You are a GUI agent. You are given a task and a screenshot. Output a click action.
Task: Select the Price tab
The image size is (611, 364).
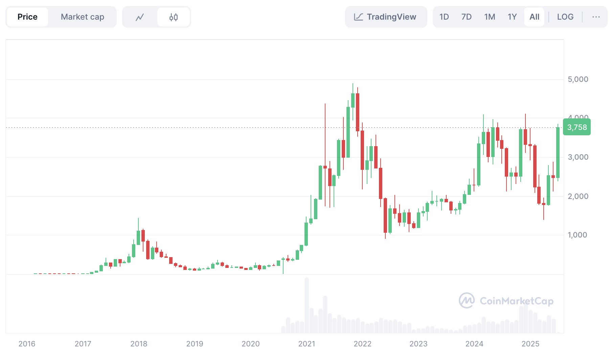point(27,17)
